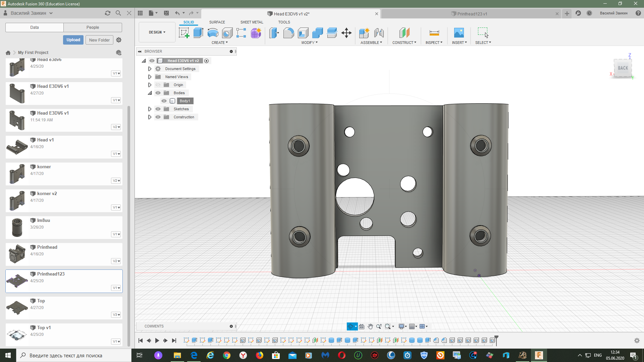Switch to SHEET METAL tab
Screen dimensions: 644x362
pyautogui.click(x=251, y=22)
